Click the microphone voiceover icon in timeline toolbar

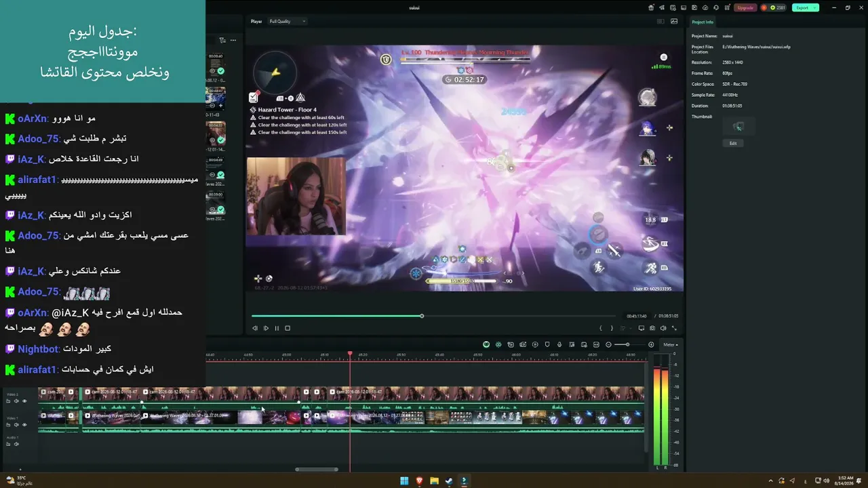(x=559, y=344)
